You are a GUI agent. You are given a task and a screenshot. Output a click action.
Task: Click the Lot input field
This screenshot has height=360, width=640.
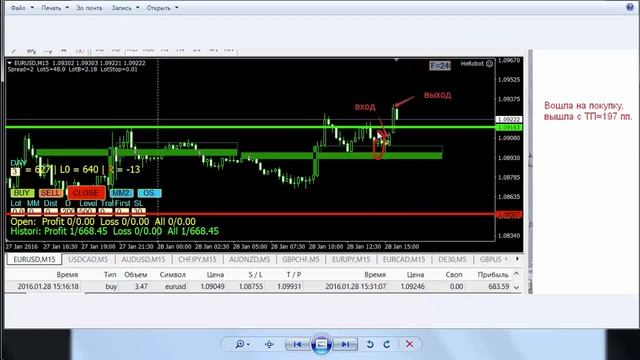pos(18,211)
